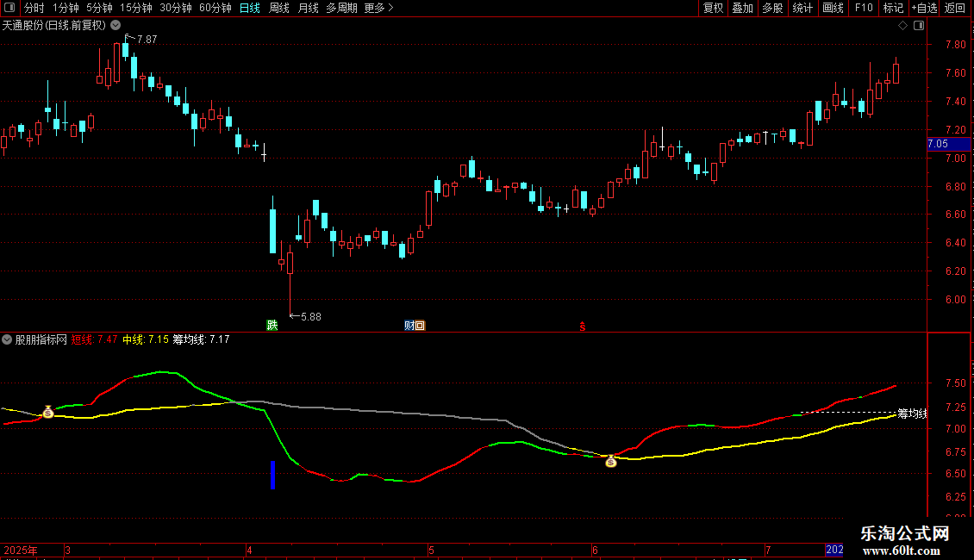Click the 中线: 7.15 indicator value
The width and height of the screenshot is (974, 560).
pyautogui.click(x=146, y=339)
